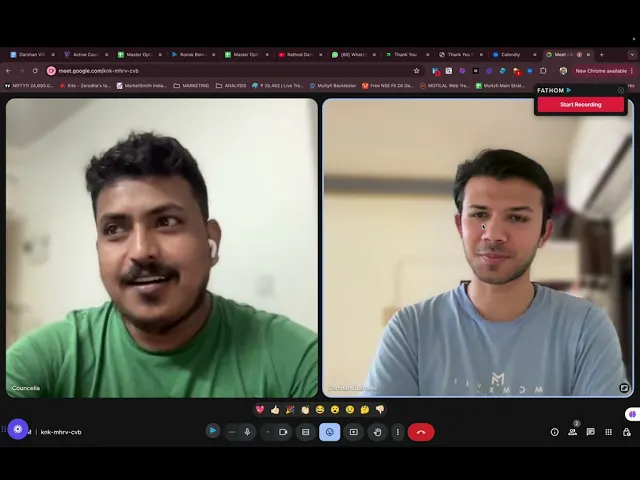Open activities grid icon

608,432
